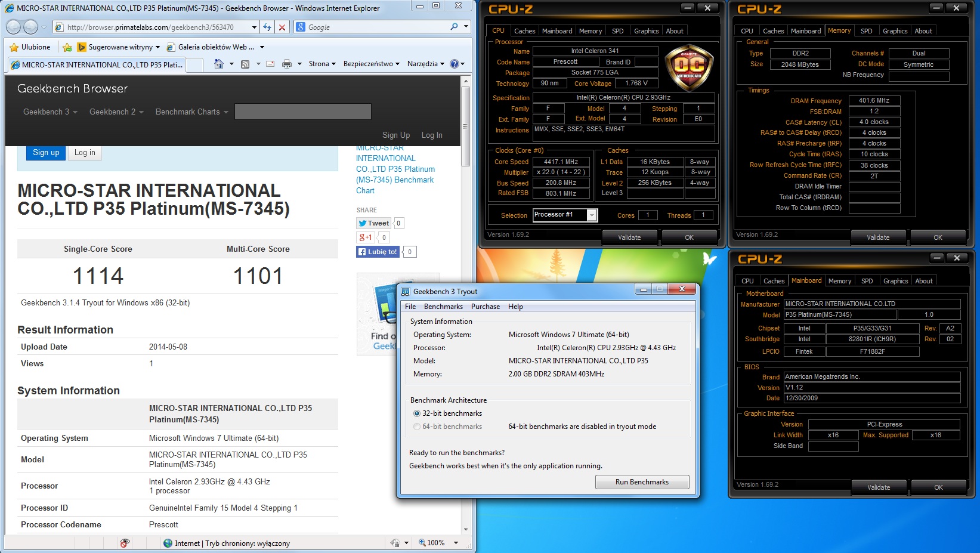
Task: Open the Purchase menu in Geekbench
Action: (x=486, y=307)
